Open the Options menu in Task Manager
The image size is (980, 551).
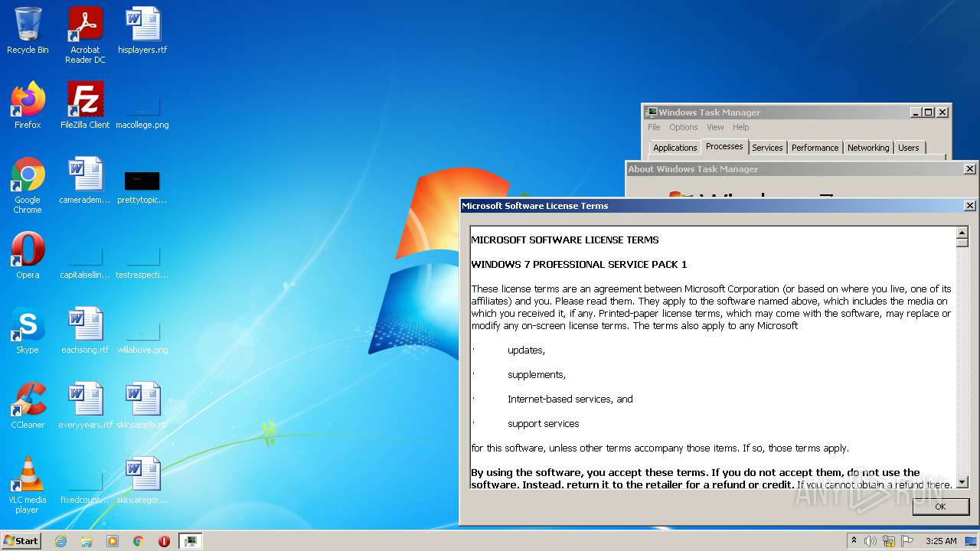[x=684, y=127]
